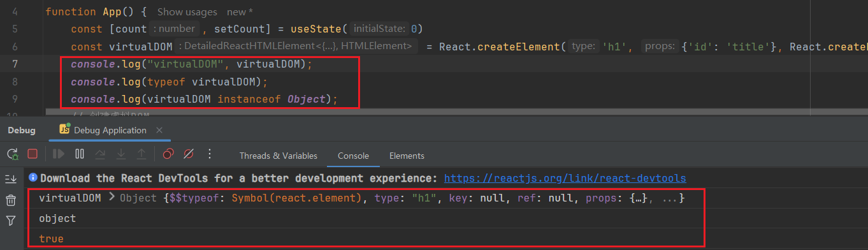Viewport: 868px width, 250px height.
Task: Toggle Mute Breakpoints
Action: [189, 154]
